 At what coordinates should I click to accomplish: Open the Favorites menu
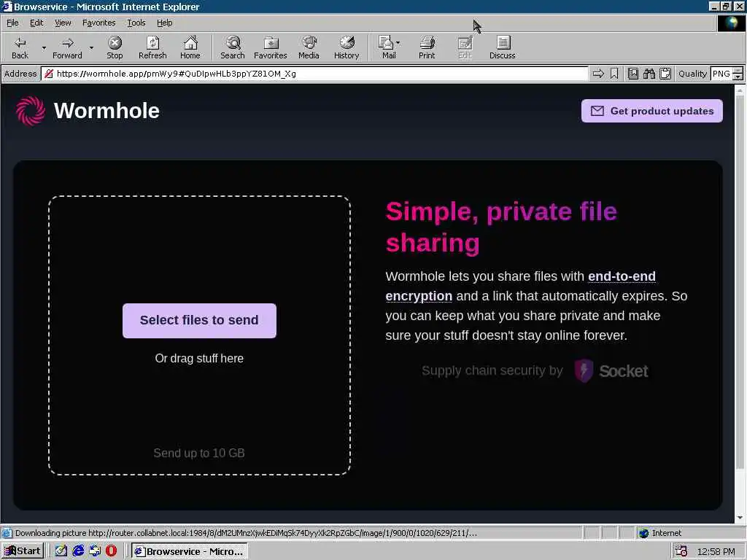(98, 23)
